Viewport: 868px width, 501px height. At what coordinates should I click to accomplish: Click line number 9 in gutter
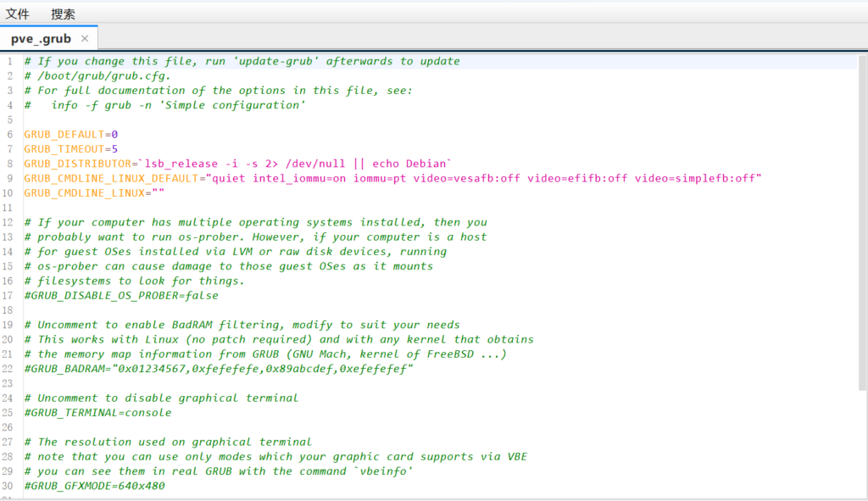[x=10, y=178]
